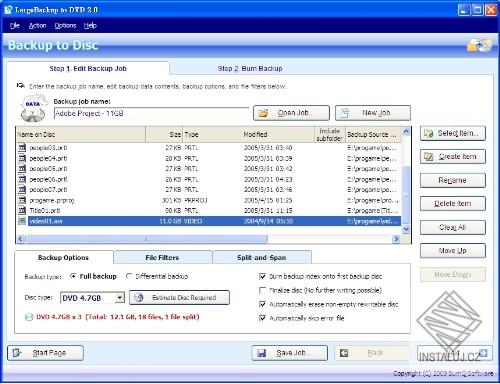
Task: Go to Start Page
Action: [45, 353]
